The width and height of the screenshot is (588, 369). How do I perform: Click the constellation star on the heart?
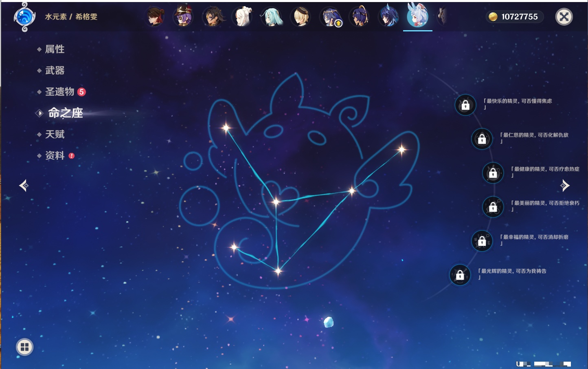[276, 201]
